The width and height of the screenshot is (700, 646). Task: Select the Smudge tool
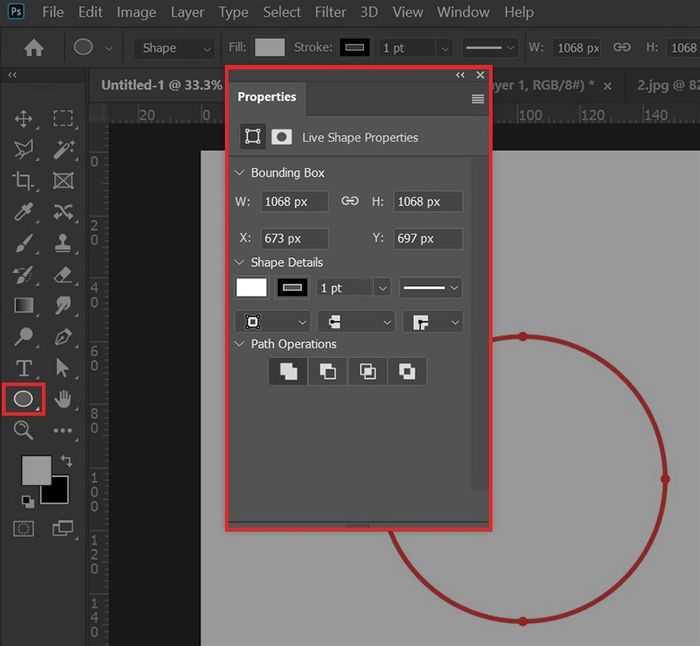pyautogui.click(x=63, y=305)
